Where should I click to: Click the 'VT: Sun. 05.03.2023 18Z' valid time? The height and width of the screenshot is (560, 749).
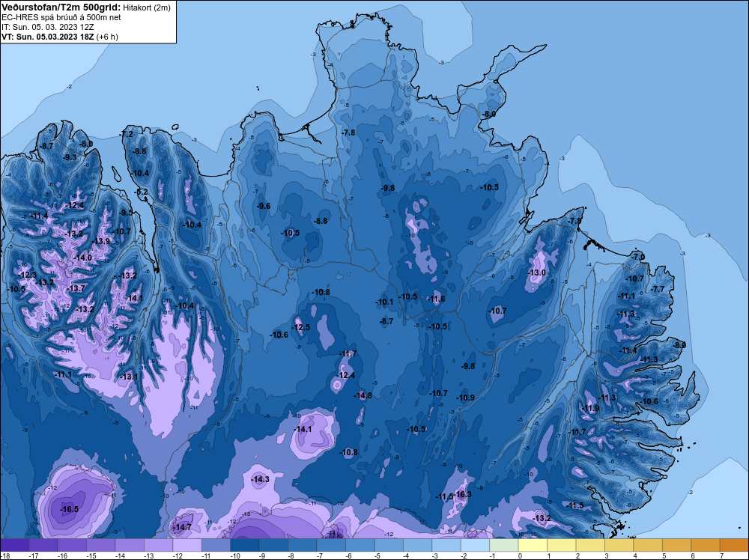[x=48, y=37]
